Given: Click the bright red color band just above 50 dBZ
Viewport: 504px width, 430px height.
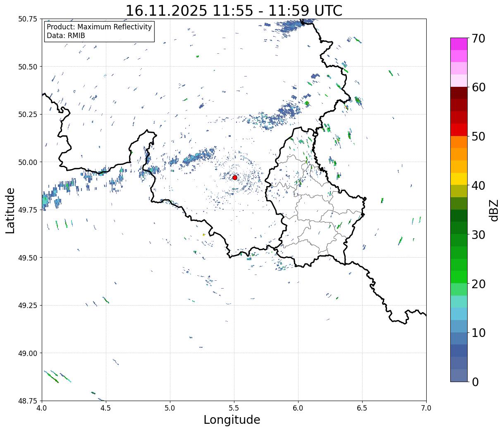Looking at the screenshot, I should coord(459,130).
